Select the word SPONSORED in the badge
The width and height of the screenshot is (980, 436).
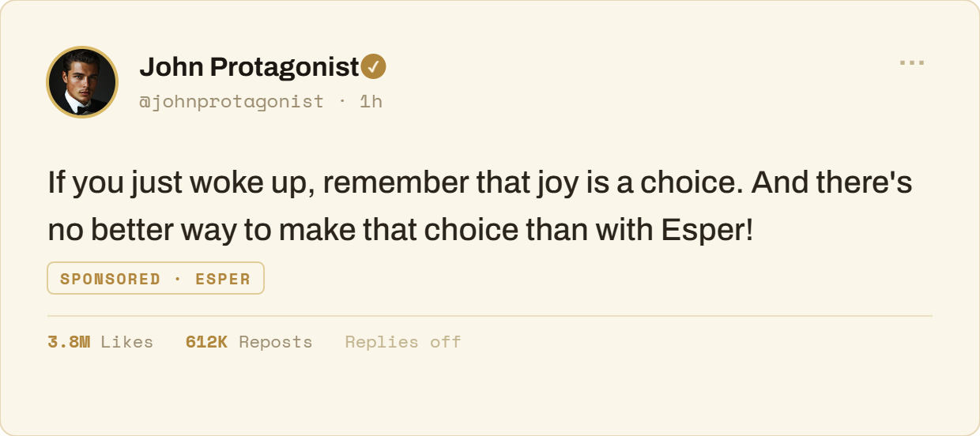110,279
